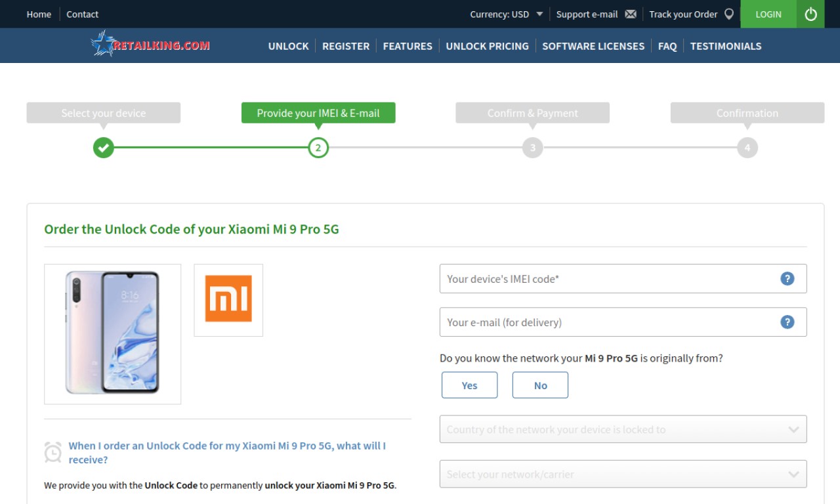Click the Support e-mail link
This screenshot has height=504, width=840.
click(587, 14)
